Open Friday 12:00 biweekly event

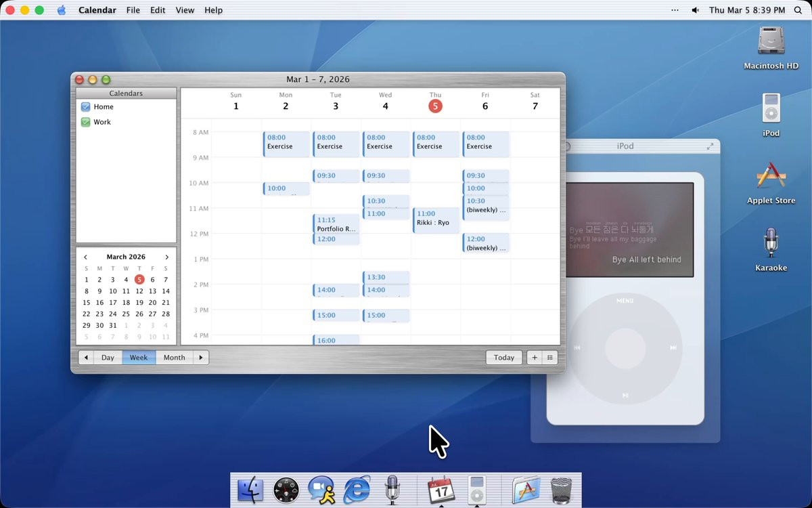tap(486, 243)
